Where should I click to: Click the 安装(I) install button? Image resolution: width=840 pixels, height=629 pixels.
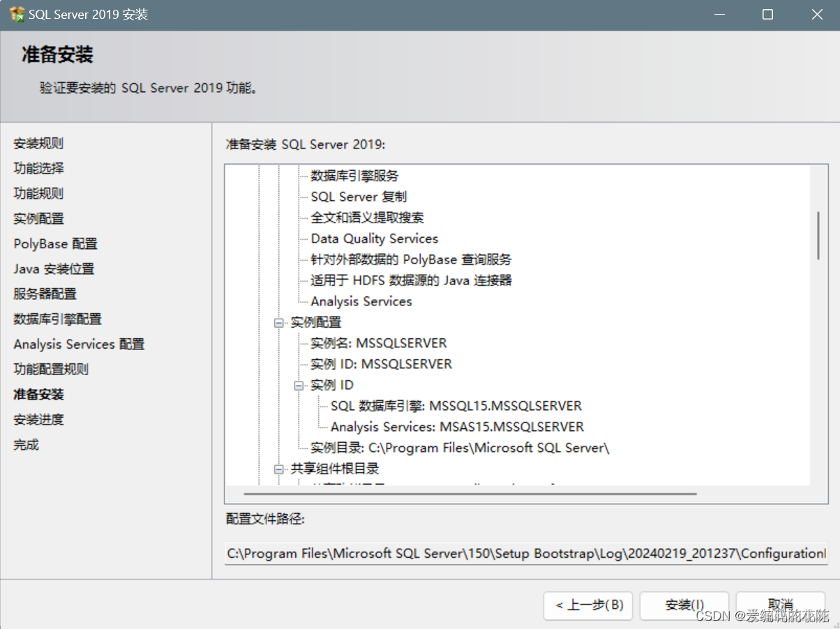tap(684, 605)
